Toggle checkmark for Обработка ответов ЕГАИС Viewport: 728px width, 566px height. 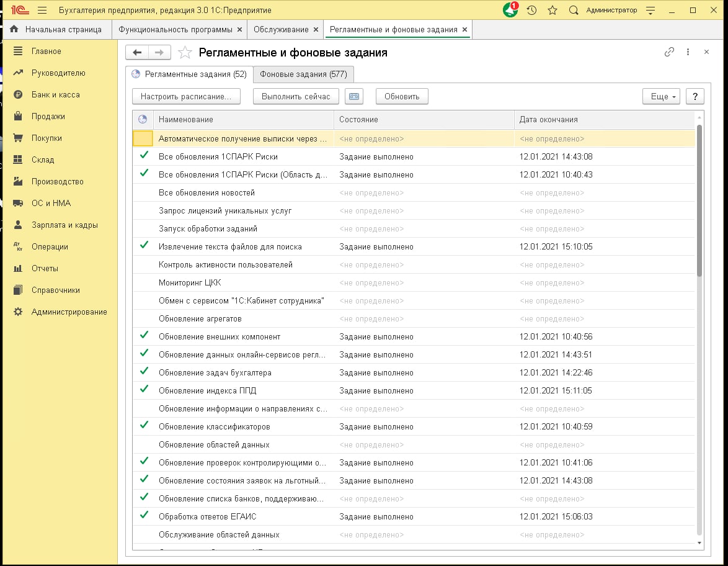tap(144, 515)
